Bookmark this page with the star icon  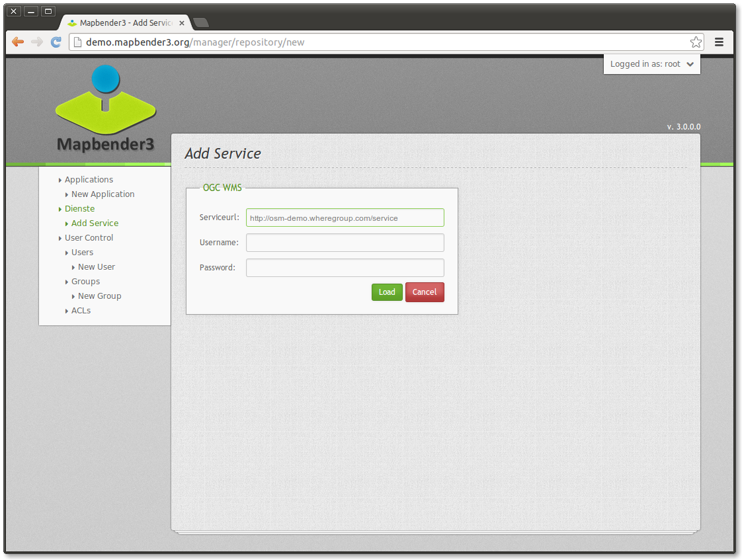tap(696, 42)
